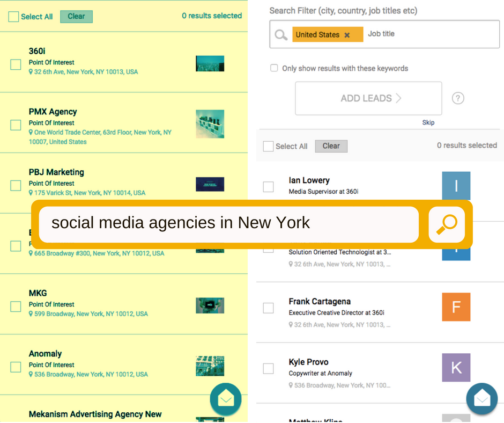The width and height of the screenshot is (504, 423).
Task: Click the Skip link
Action: 428,122
